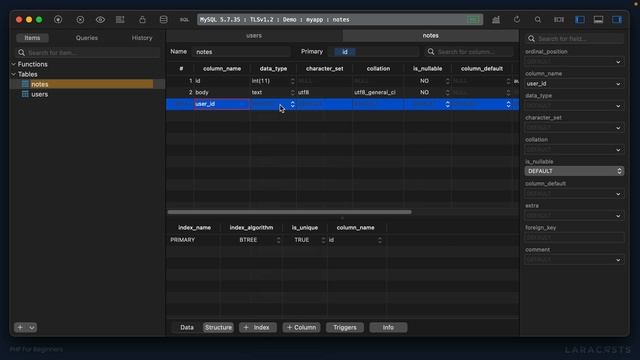Click the table Name field containing notes
640x360 pixels.
[x=241, y=52]
